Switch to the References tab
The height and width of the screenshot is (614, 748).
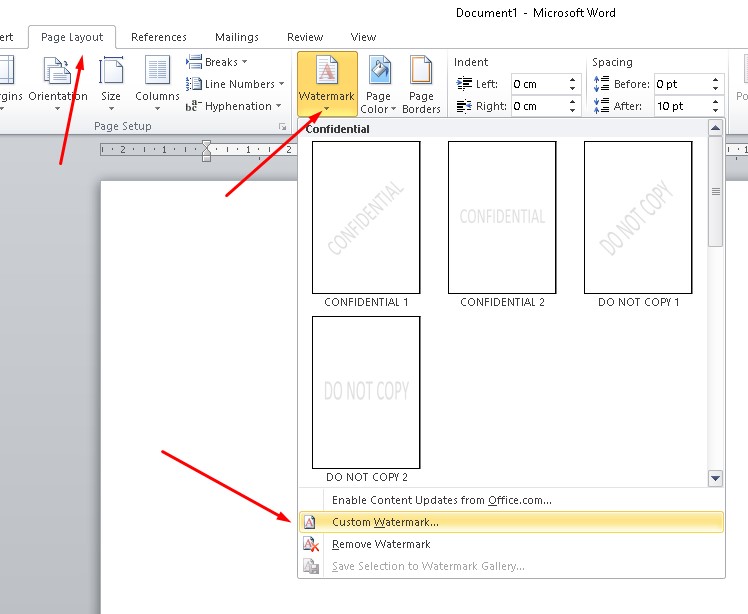click(159, 37)
